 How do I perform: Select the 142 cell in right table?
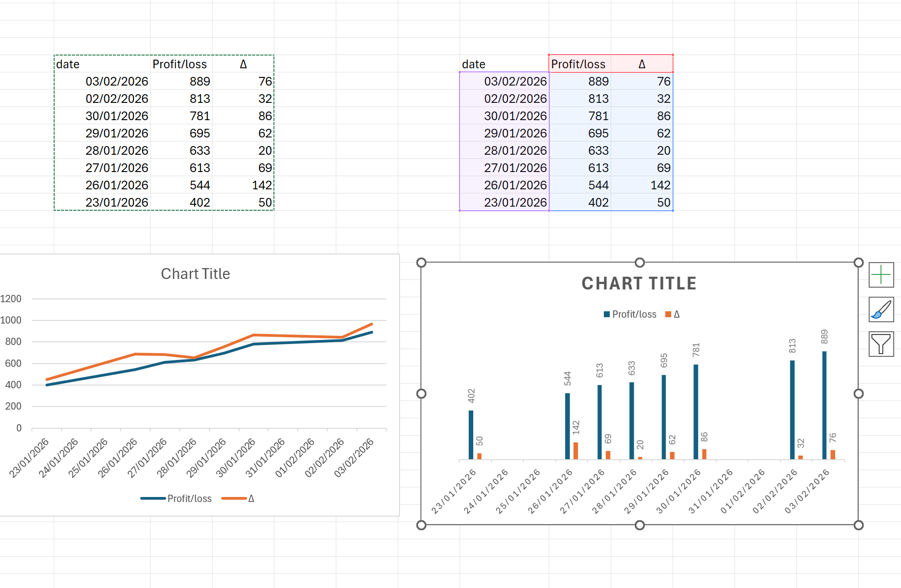[642, 185]
